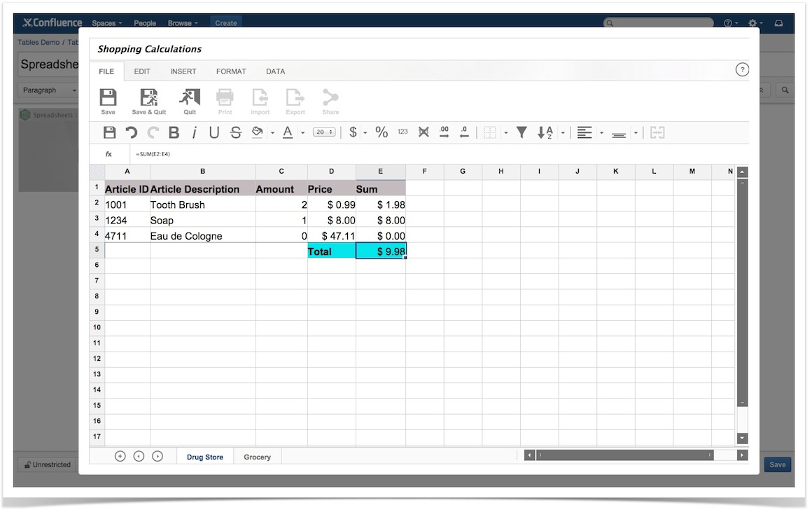
Task: Click column E header
Action: pyautogui.click(x=381, y=172)
